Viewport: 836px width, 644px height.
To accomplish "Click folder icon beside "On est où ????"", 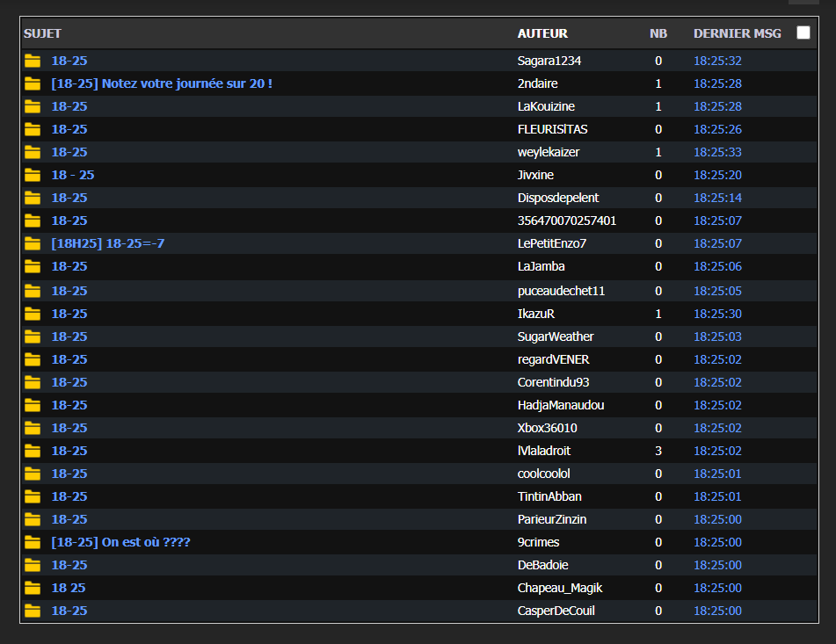I will tap(33, 542).
